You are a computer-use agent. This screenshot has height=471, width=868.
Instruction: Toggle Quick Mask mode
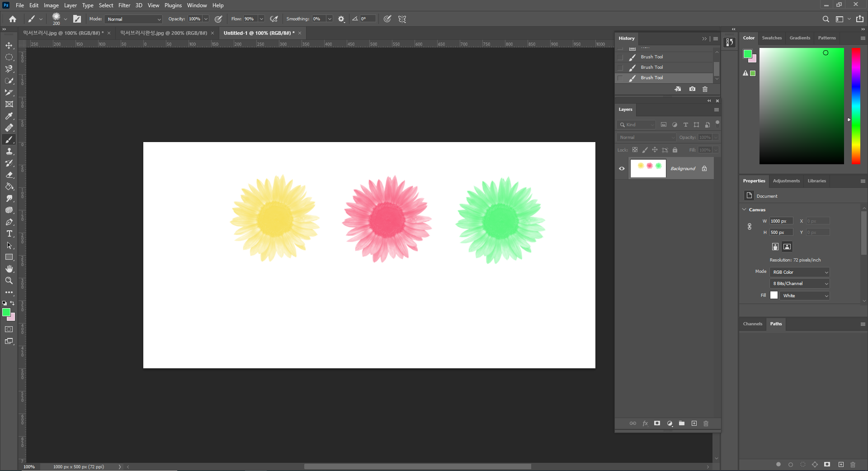pos(9,329)
